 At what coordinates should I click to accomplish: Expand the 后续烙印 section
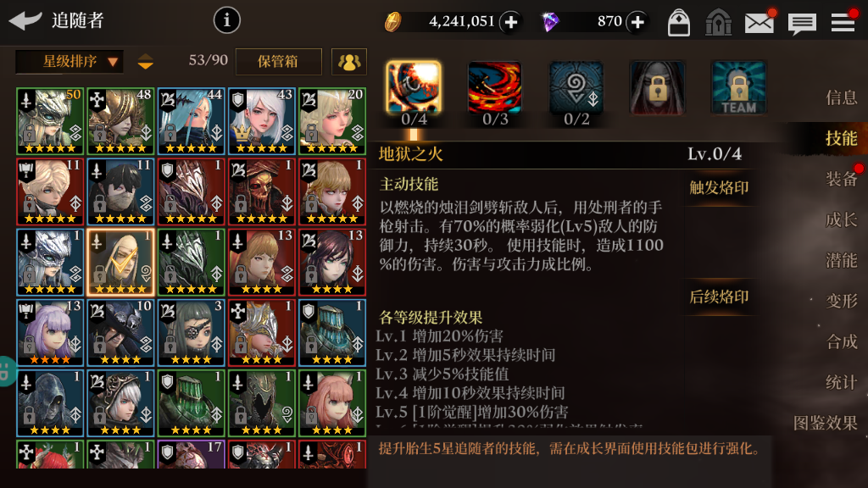point(719,297)
